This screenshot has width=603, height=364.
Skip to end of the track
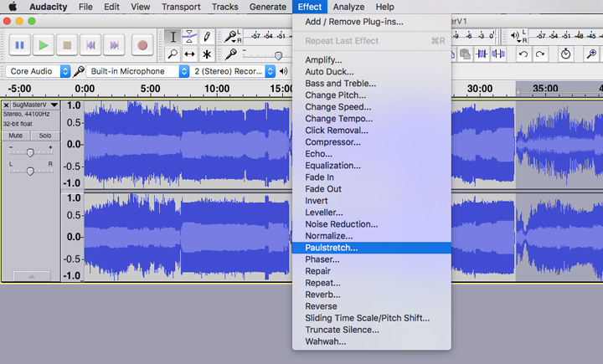[x=114, y=45]
